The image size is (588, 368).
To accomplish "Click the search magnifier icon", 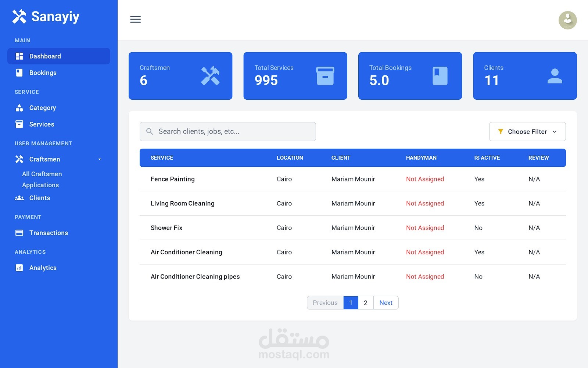I will (150, 131).
